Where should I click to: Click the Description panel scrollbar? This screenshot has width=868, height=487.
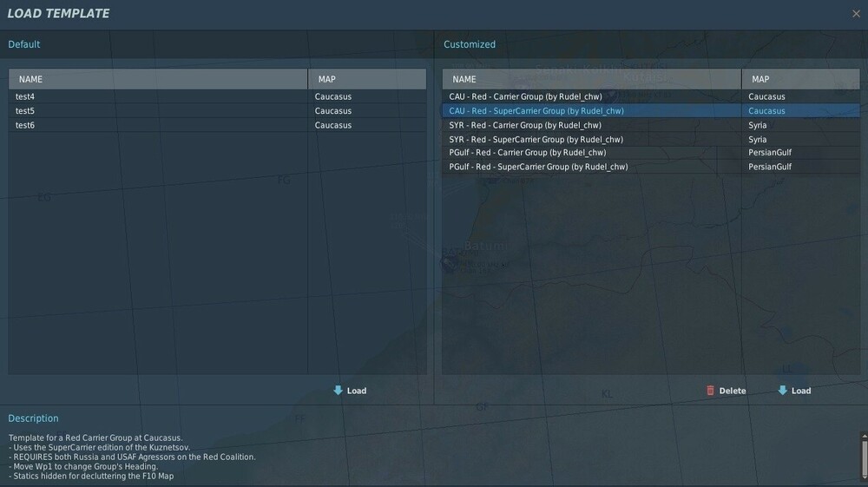[x=864, y=456]
